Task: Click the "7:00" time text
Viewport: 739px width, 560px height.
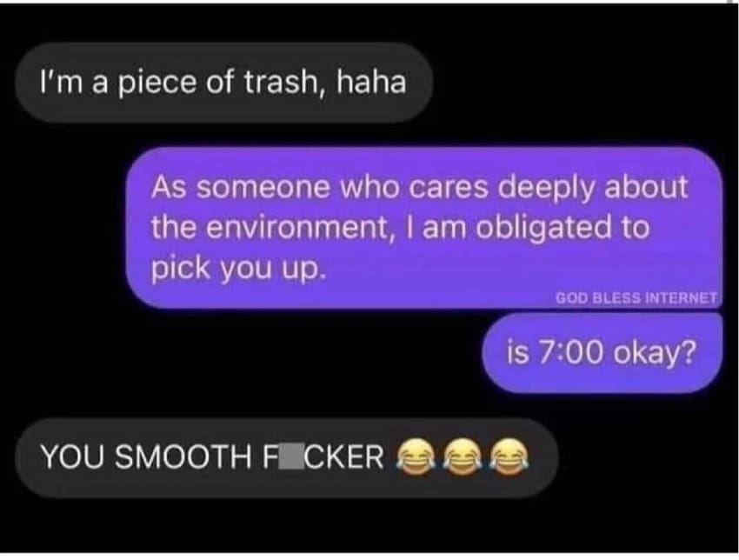Action: point(570,354)
